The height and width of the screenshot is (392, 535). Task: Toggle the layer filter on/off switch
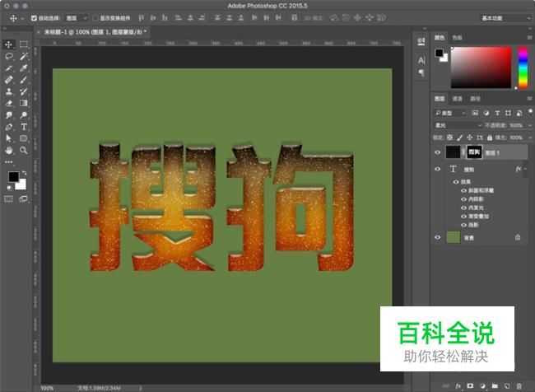pos(530,112)
